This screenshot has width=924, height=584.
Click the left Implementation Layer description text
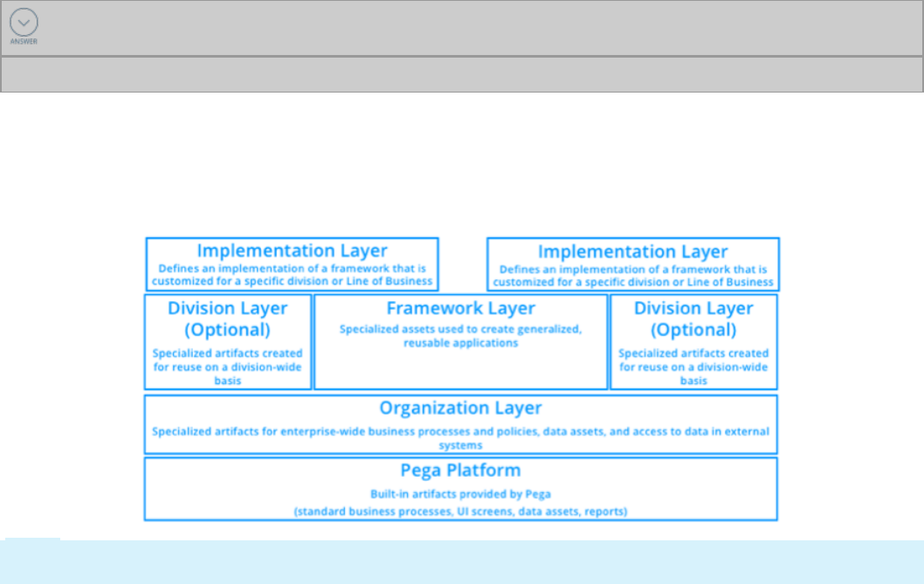[292, 275]
